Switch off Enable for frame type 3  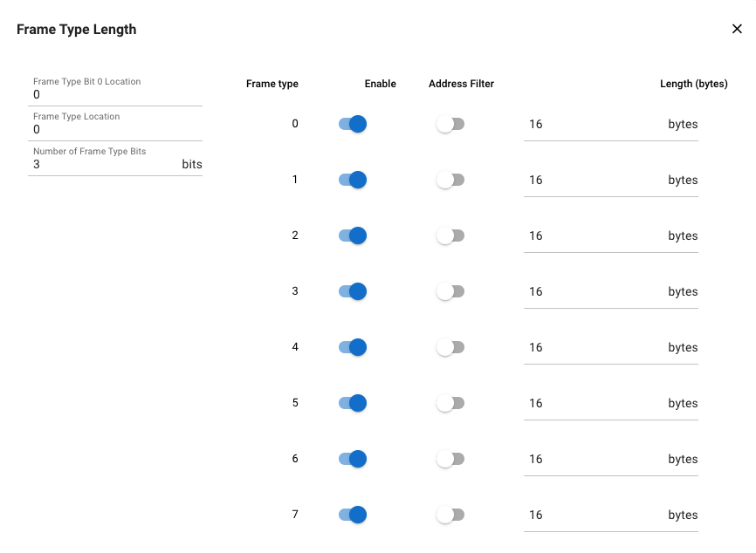click(353, 291)
